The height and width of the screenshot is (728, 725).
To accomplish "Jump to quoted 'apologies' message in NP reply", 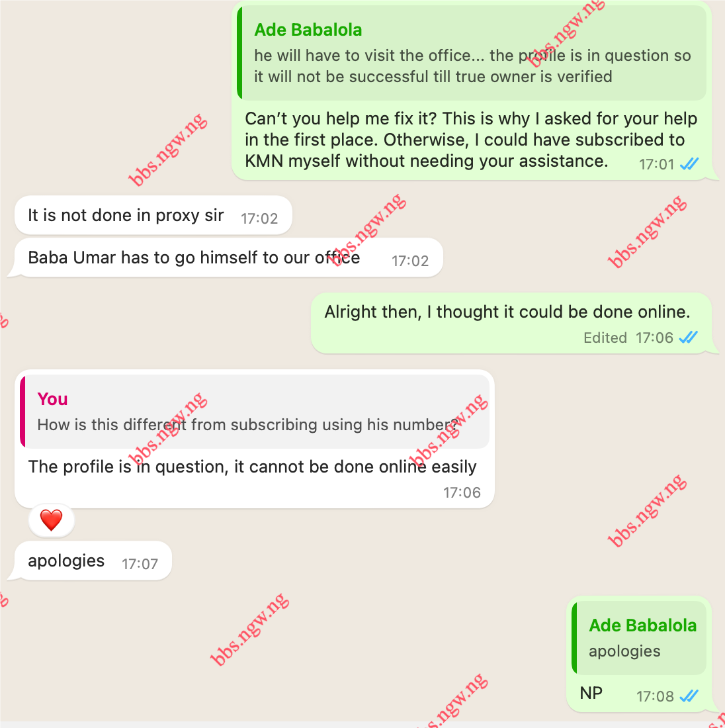I will (x=638, y=638).
